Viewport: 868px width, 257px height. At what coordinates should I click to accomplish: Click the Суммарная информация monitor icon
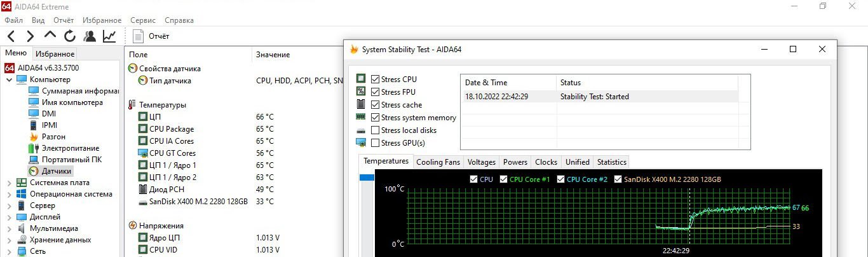pyautogui.click(x=34, y=91)
